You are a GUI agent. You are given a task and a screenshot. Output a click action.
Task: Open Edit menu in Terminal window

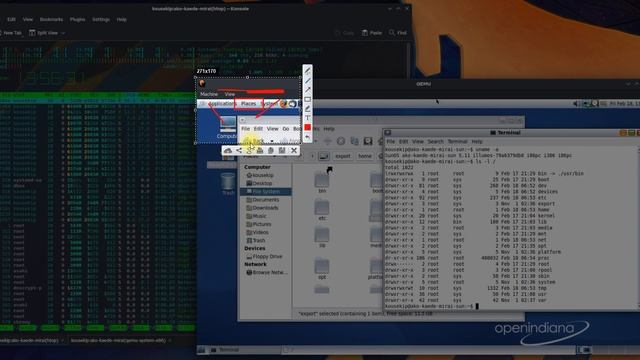click(x=404, y=141)
